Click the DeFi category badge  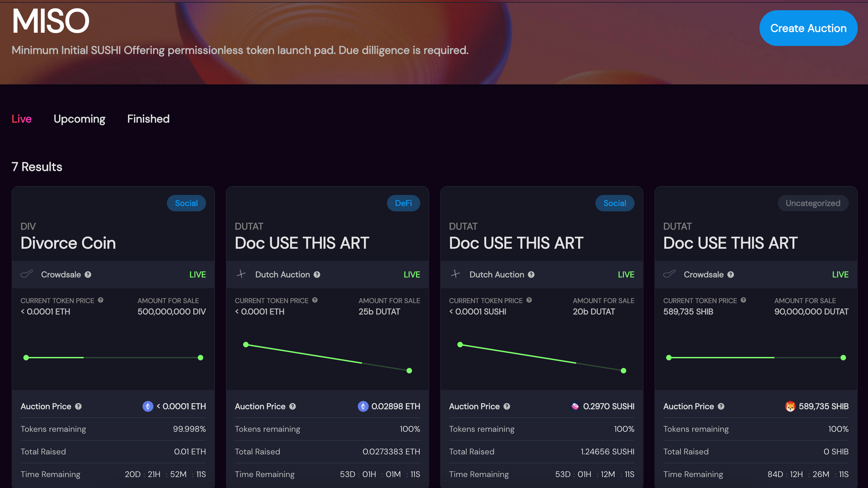click(x=403, y=203)
